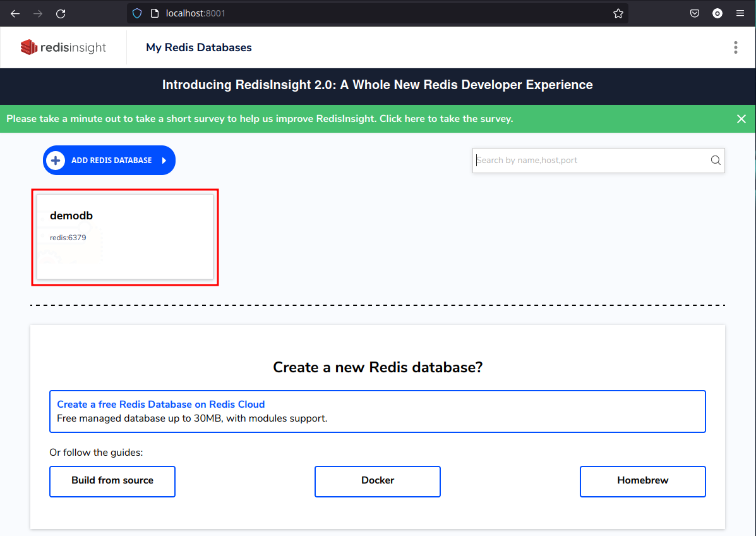The width and height of the screenshot is (756, 536).
Task: Open the Docker guide
Action: point(378,481)
